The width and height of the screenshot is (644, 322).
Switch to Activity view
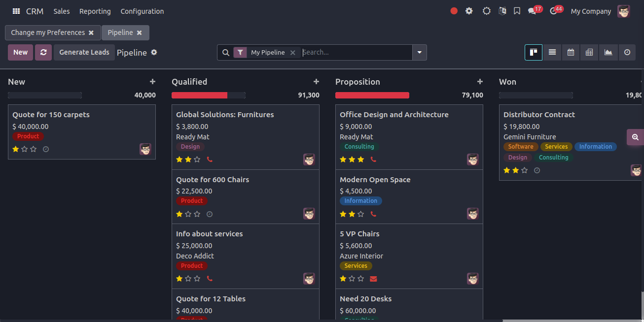coord(627,52)
